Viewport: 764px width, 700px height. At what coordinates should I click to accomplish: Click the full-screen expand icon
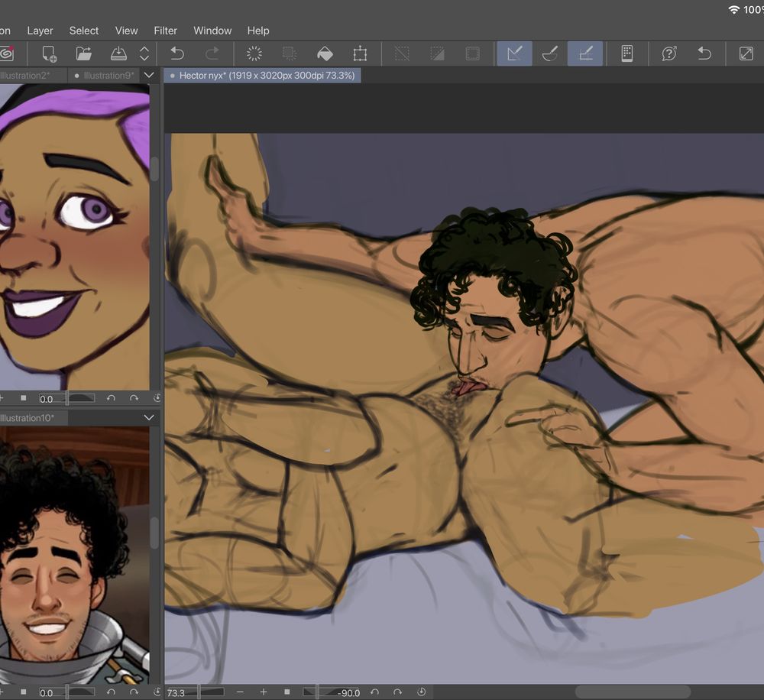(x=746, y=53)
